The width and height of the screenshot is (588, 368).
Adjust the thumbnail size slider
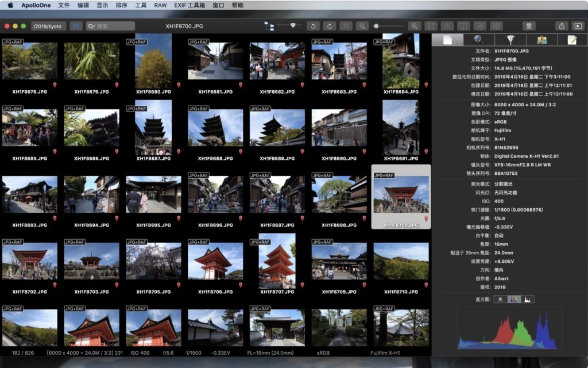click(x=377, y=26)
